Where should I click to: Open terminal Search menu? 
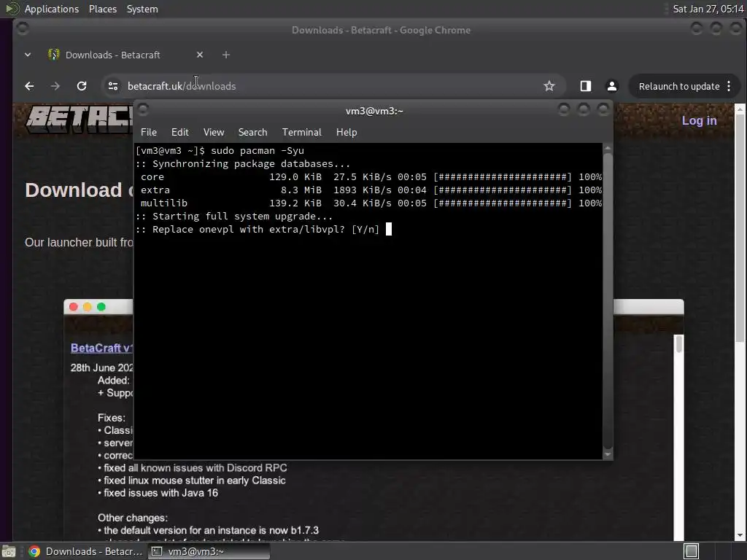coord(252,133)
